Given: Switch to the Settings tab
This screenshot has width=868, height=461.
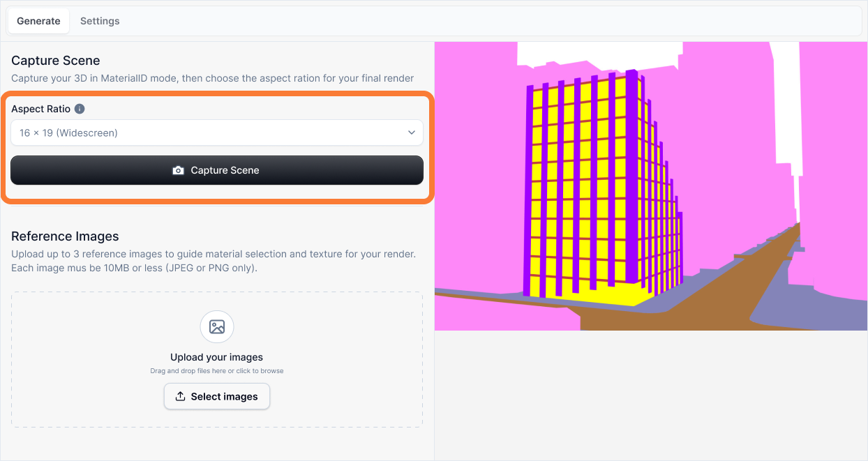Looking at the screenshot, I should tap(100, 21).
